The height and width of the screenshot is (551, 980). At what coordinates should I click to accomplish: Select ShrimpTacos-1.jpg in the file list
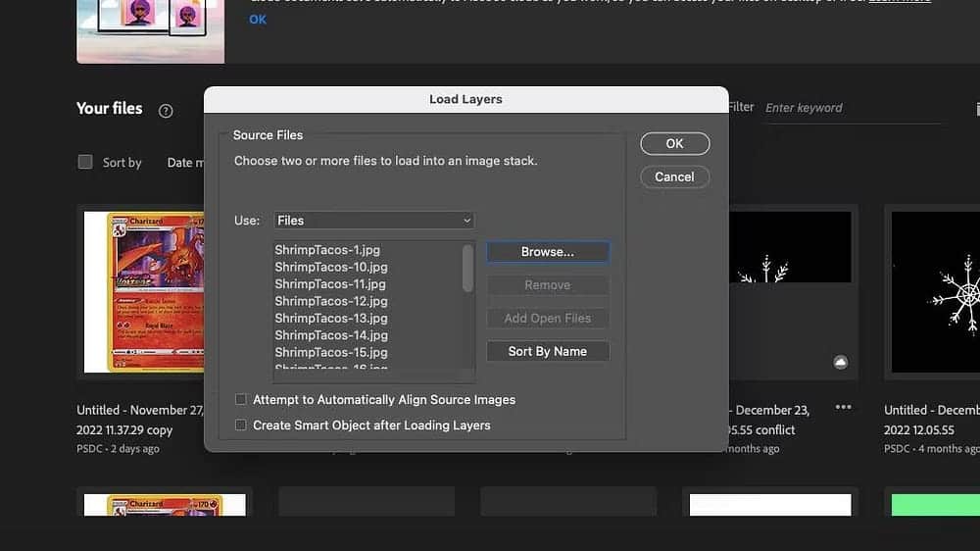click(x=327, y=250)
